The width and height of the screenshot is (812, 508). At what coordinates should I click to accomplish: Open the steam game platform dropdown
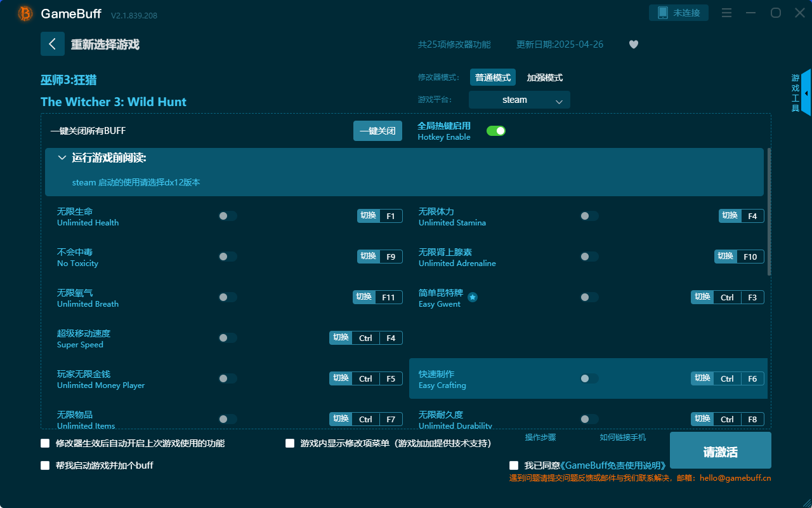tap(519, 100)
